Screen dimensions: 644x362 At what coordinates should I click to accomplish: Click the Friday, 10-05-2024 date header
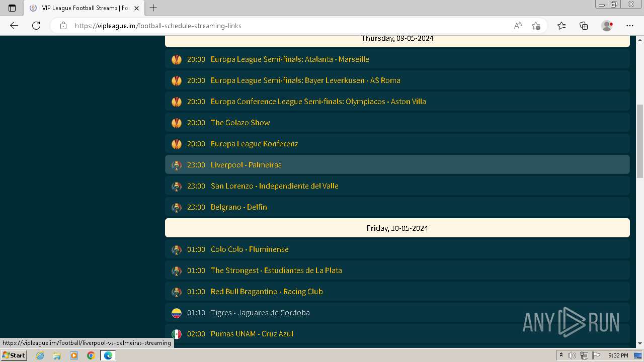397,228
